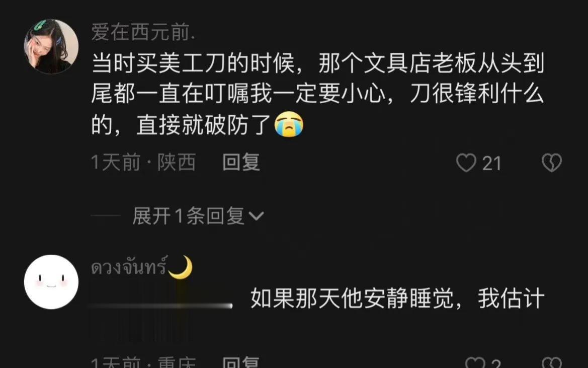Dislike second comment with broken heart icon

[552, 362]
